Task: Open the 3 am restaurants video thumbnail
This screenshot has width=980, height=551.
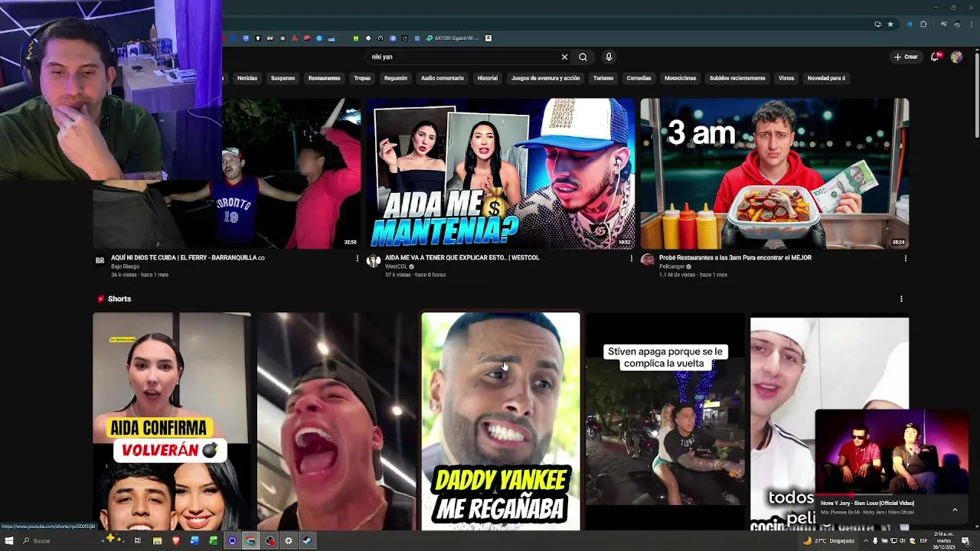Action: pyautogui.click(x=775, y=174)
